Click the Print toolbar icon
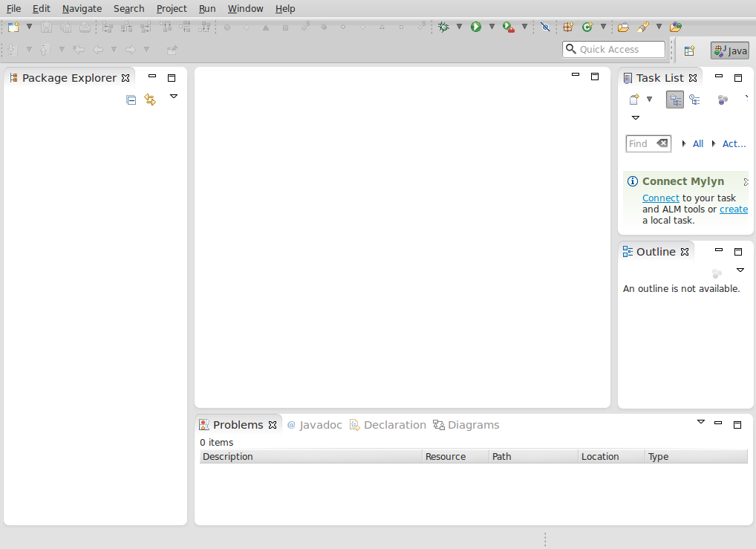The width and height of the screenshot is (756, 549). coord(83,26)
